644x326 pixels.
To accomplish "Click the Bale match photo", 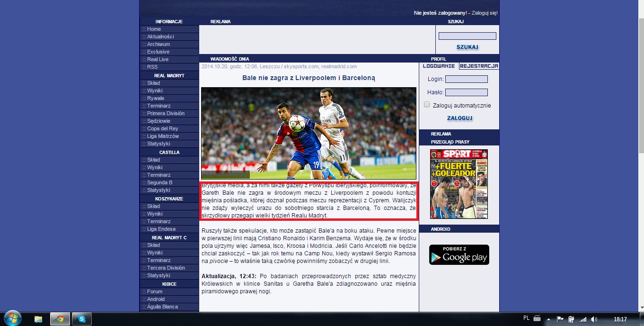I will tap(309, 133).
